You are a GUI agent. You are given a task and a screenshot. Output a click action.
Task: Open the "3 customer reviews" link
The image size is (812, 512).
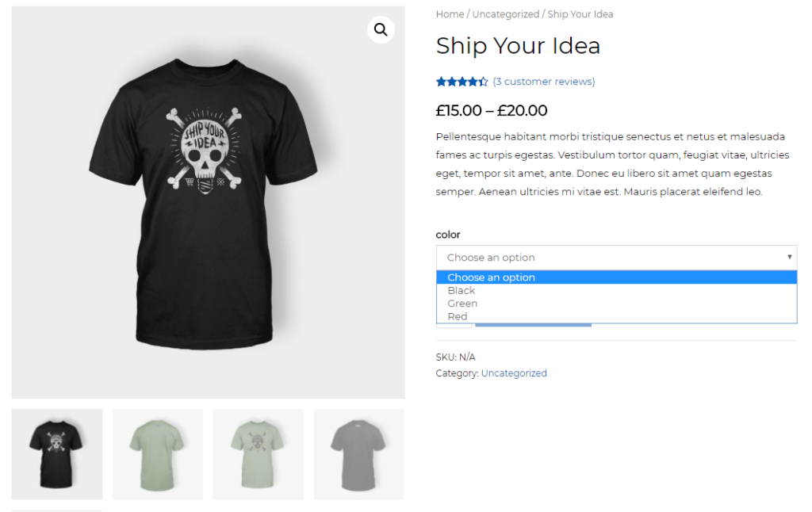(543, 82)
